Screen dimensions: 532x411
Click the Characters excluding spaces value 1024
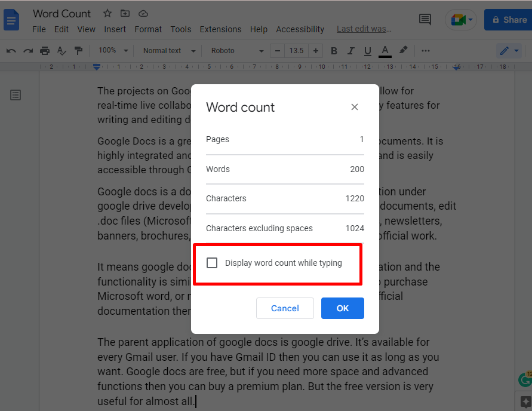coord(355,228)
